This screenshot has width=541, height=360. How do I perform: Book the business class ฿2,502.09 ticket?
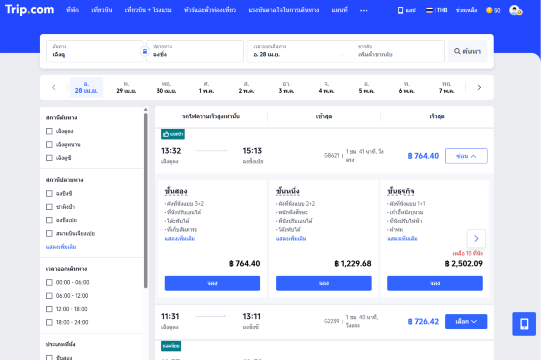[x=435, y=283]
